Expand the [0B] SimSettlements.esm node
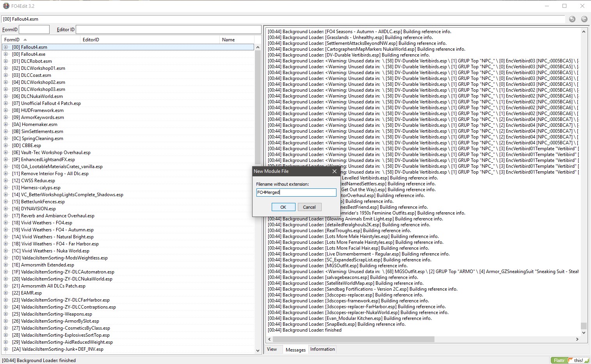 pos(6,131)
